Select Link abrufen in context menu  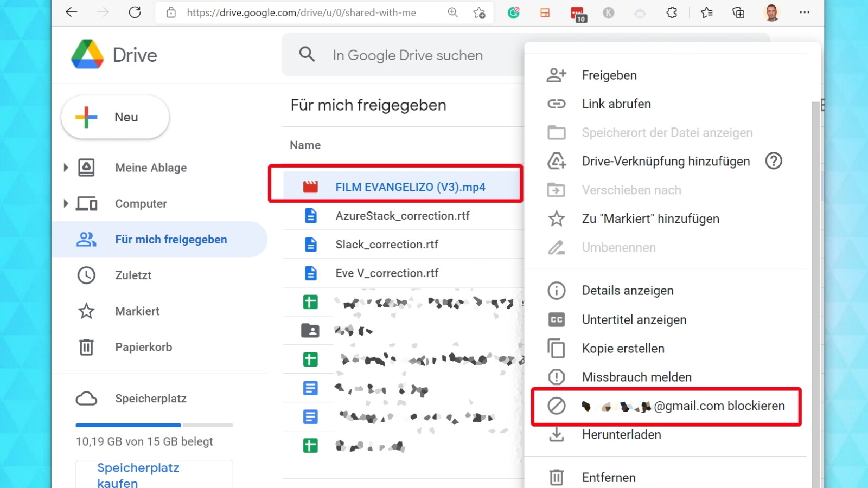click(616, 104)
